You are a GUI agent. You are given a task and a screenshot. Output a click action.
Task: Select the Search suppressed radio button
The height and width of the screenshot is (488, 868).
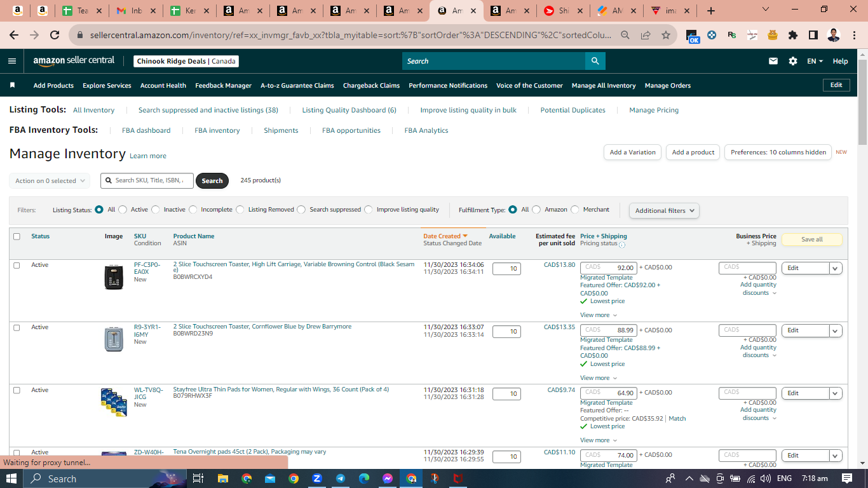pos(301,210)
